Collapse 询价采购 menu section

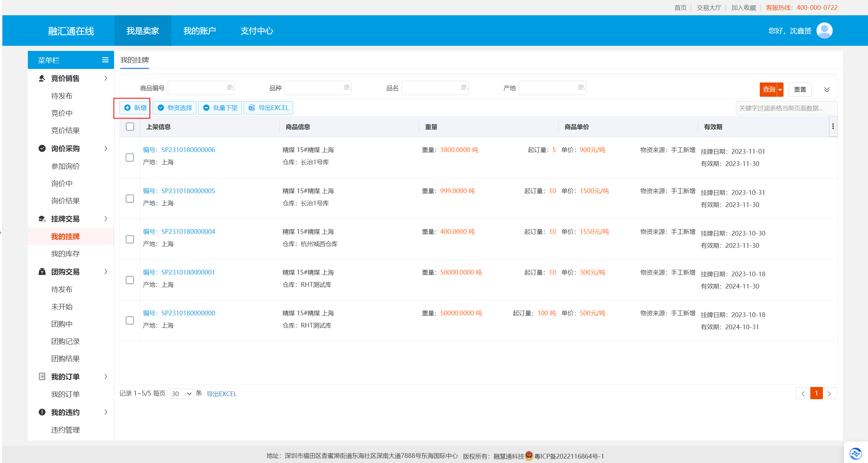tap(106, 148)
